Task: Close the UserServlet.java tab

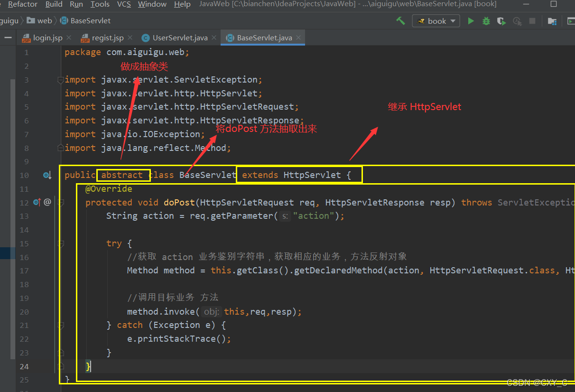Action: (x=214, y=37)
